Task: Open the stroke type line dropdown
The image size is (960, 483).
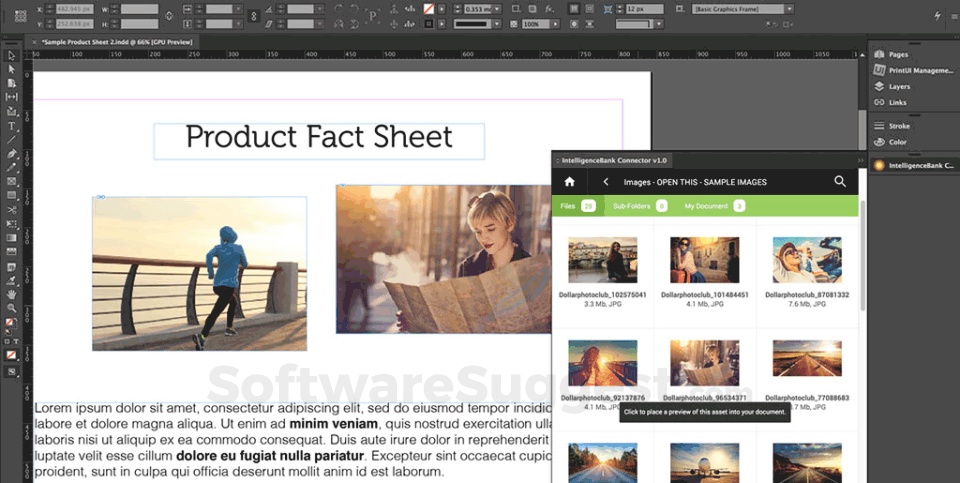Action: point(497,24)
